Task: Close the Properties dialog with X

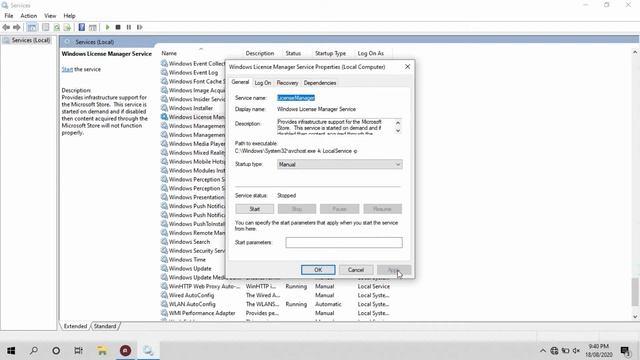Action: pyautogui.click(x=407, y=67)
